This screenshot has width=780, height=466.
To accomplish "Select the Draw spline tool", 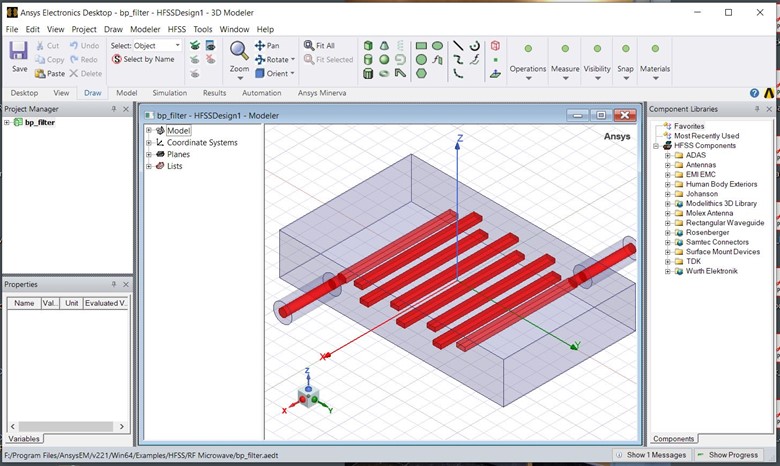I will pos(458,60).
